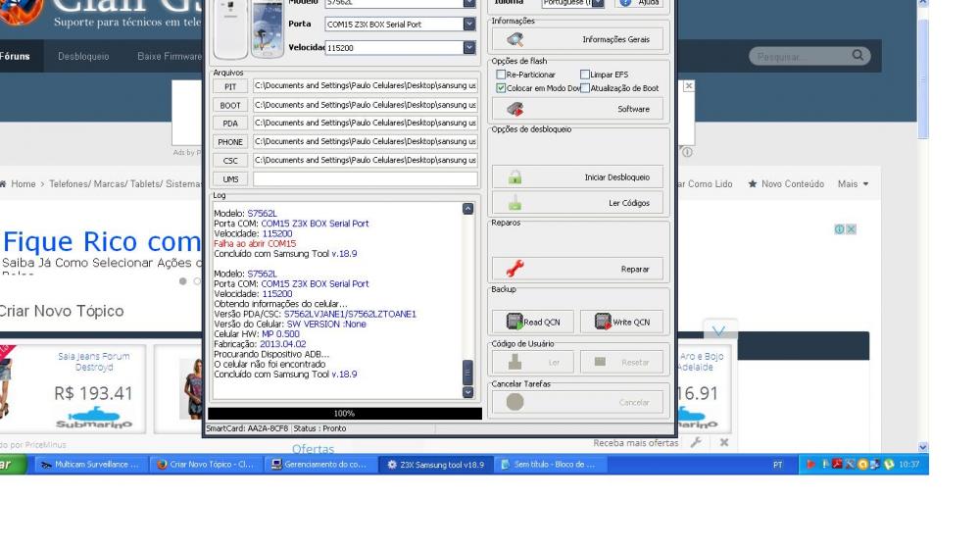The height and width of the screenshot is (551, 980).
Task: Click the PDA file selector button
Action: click(x=230, y=124)
